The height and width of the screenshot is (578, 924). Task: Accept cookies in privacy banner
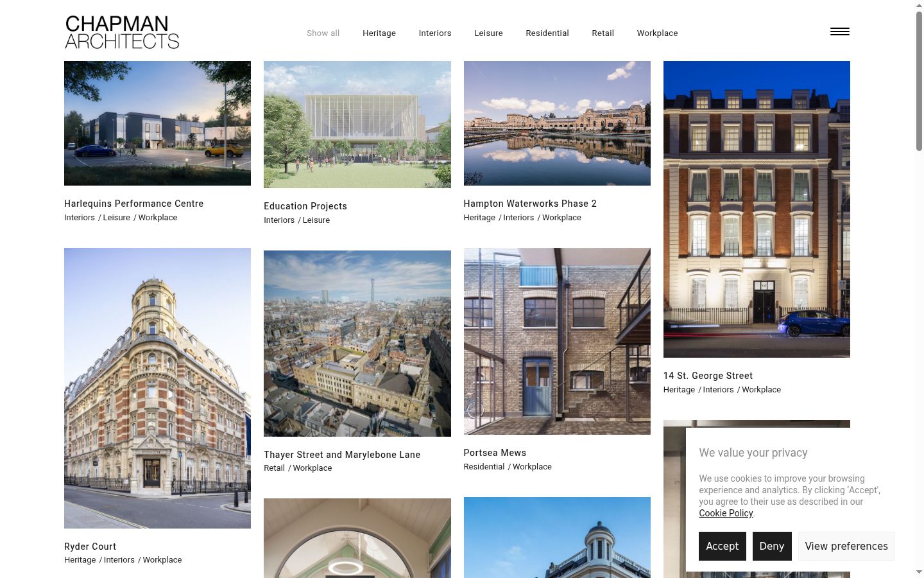coord(722,546)
